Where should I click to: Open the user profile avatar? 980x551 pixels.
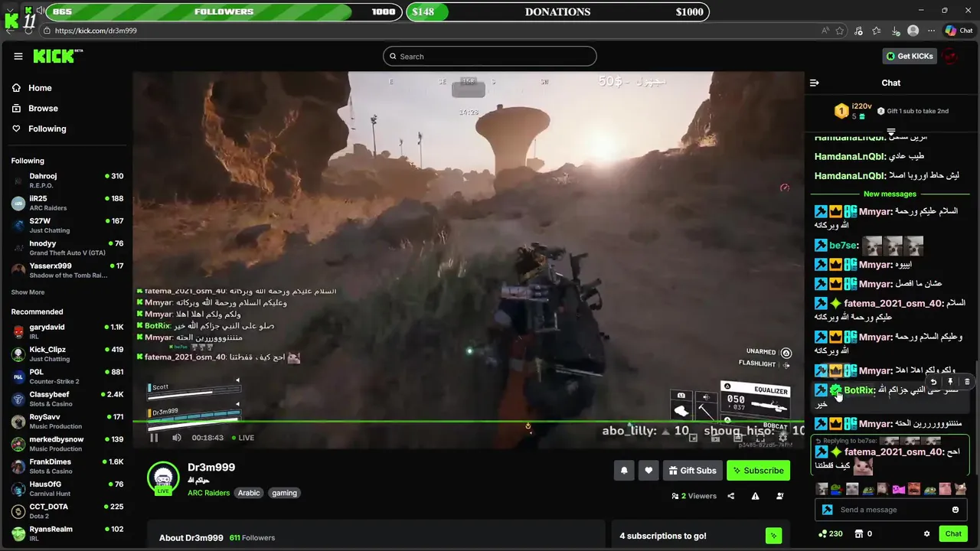pyautogui.click(x=950, y=56)
